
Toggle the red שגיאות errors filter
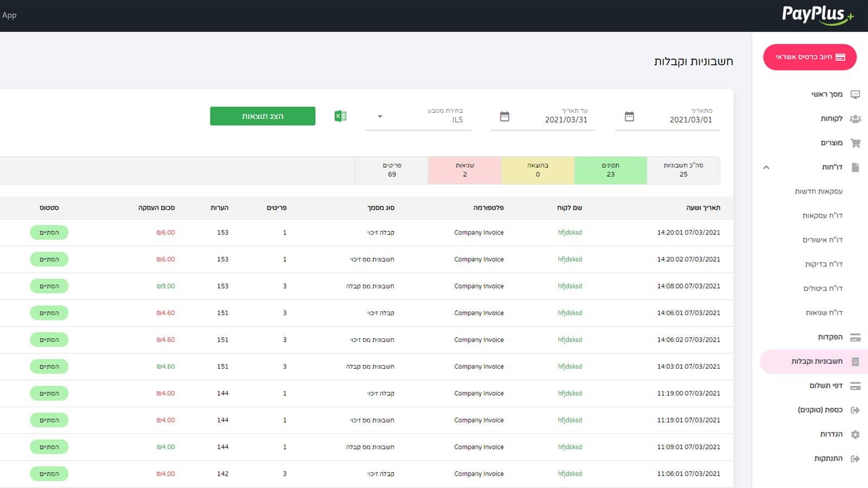pos(464,170)
